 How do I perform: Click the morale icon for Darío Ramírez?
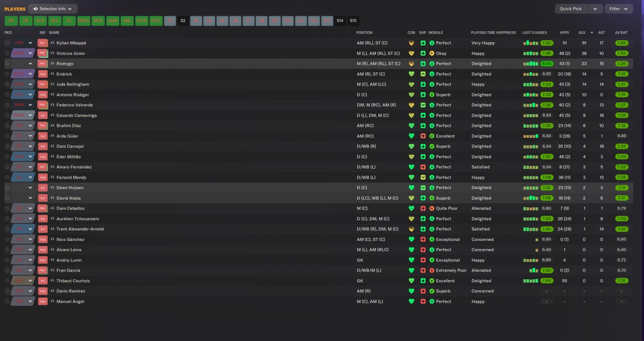pos(432,291)
